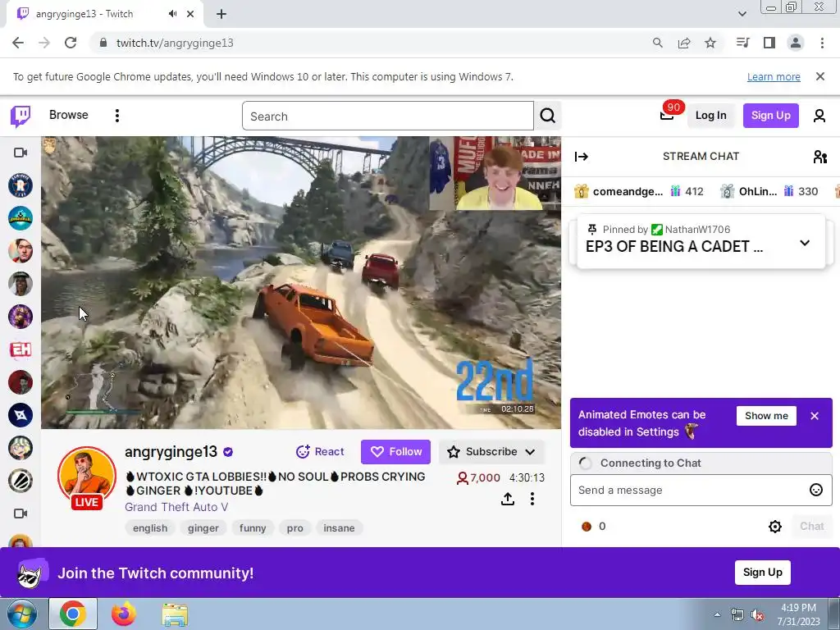Click Show me for animated emotes
Viewport: 840px width, 630px height.
click(x=766, y=416)
